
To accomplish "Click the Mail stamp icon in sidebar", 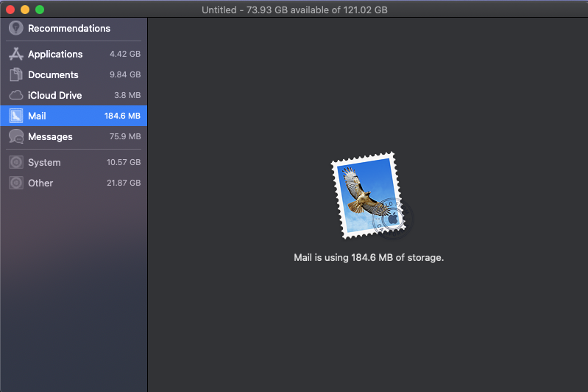I will click(x=15, y=116).
